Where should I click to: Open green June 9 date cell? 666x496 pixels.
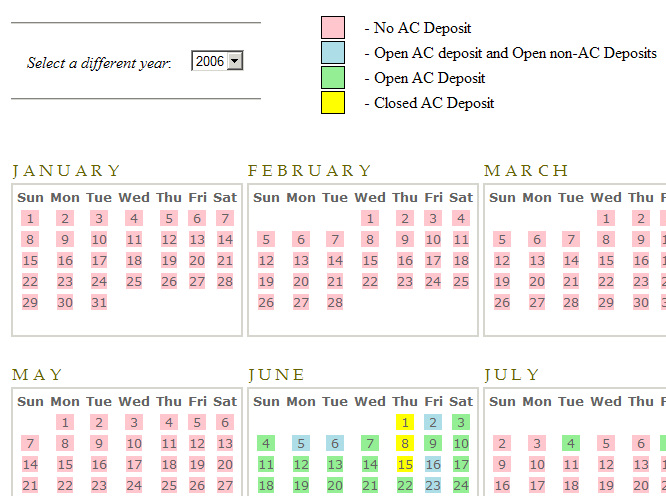pos(433,444)
